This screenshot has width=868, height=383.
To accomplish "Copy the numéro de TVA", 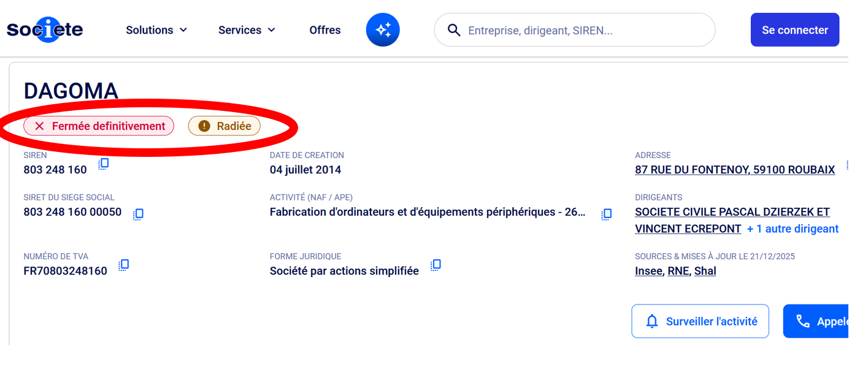I will pyautogui.click(x=124, y=265).
